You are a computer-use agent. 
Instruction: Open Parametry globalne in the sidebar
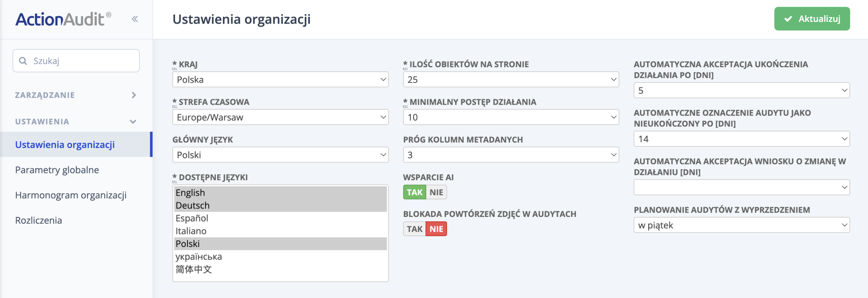coord(57,170)
